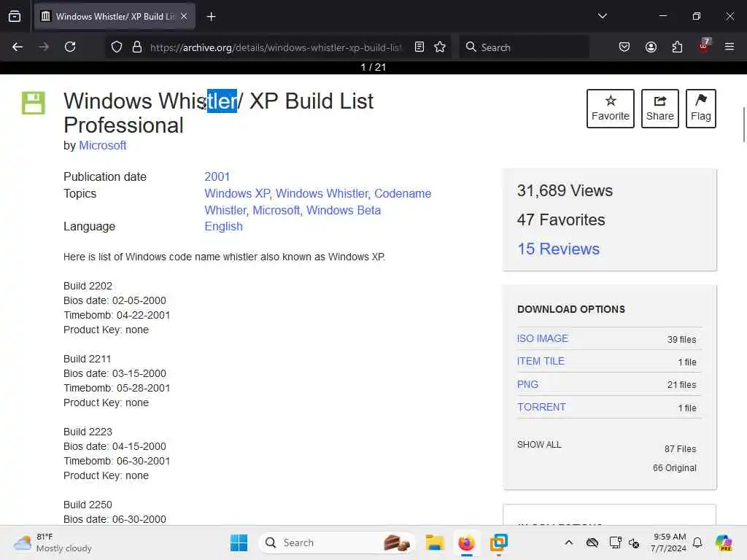Open the English language link

tap(223, 227)
